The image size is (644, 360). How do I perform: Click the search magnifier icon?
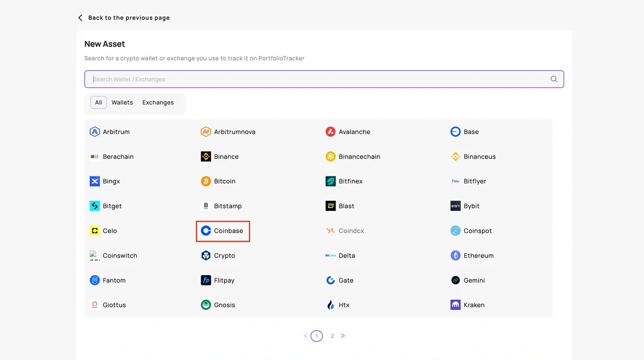point(553,79)
